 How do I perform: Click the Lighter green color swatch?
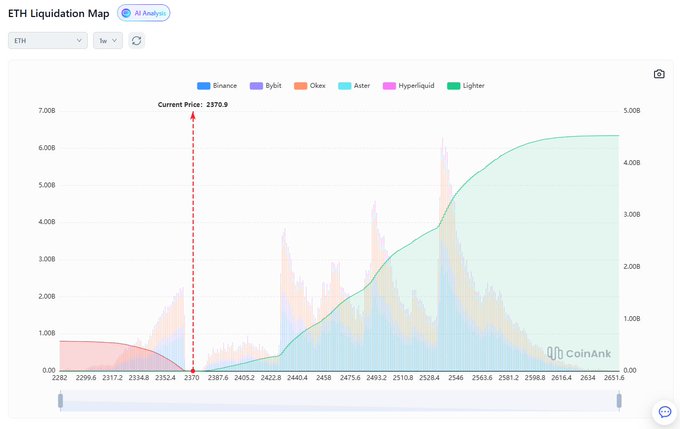(453, 85)
